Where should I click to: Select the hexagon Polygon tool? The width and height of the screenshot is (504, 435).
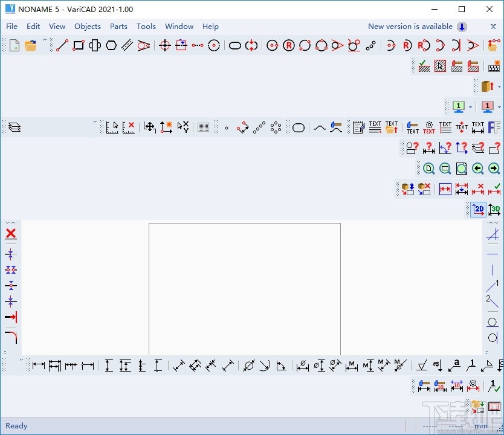click(111, 45)
